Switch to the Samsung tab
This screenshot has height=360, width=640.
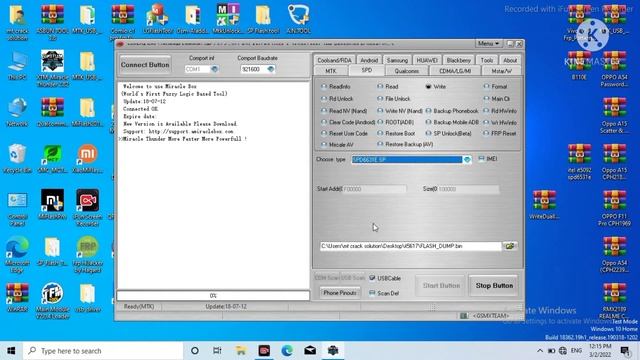click(x=397, y=60)
